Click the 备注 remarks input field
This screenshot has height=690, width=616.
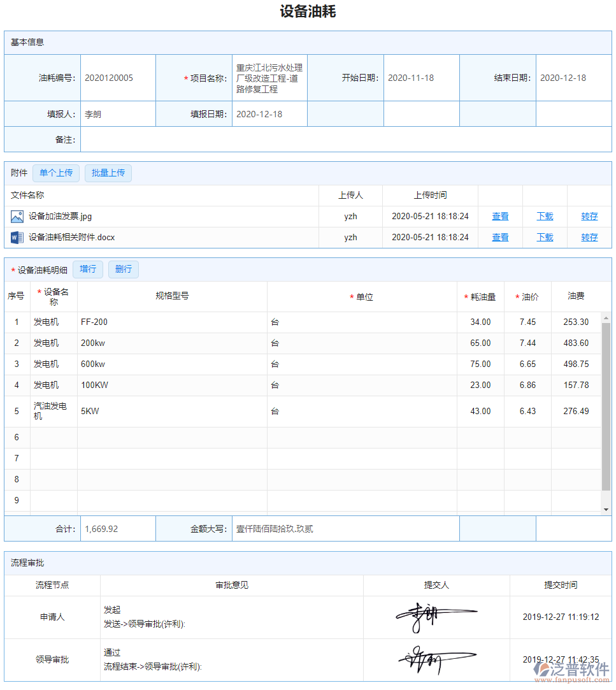coord(344,139)
